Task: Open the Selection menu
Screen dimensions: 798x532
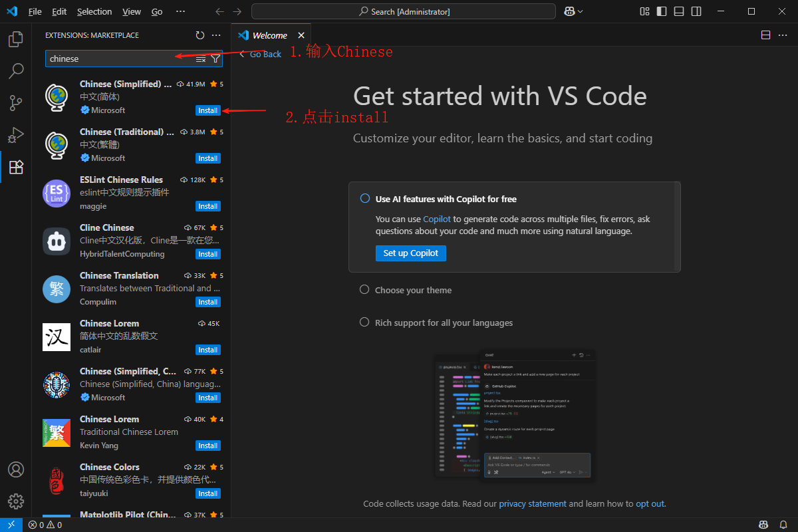Action: coord(94,11)
